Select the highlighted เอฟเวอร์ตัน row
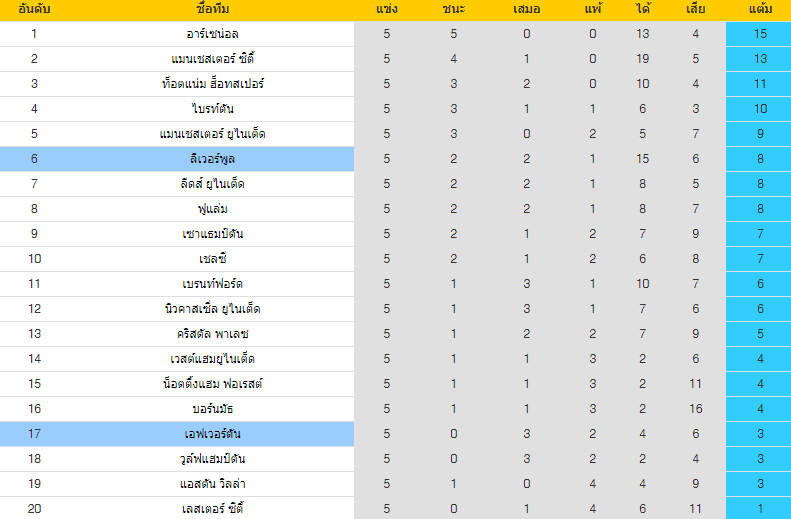Image resolution: width=791 pixels, height=519 pixels. tap(177, 434)
